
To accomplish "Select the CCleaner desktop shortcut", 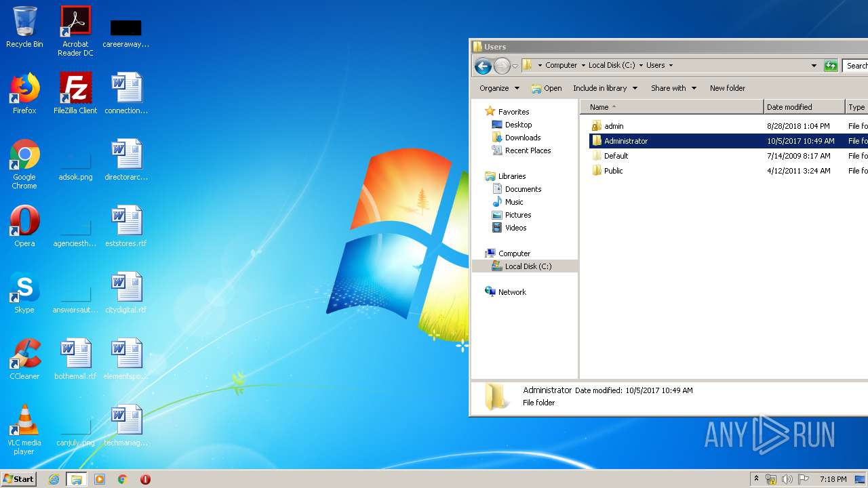I will click(24, 359).
